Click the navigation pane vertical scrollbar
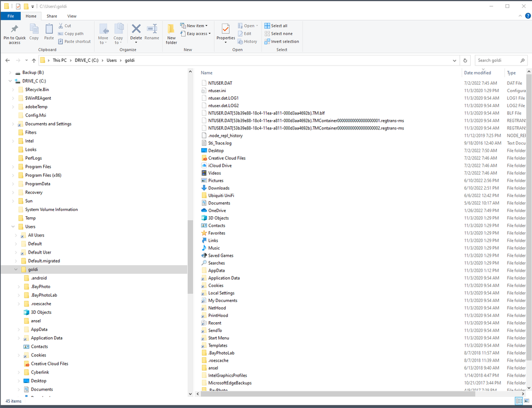 pos(190,257)
